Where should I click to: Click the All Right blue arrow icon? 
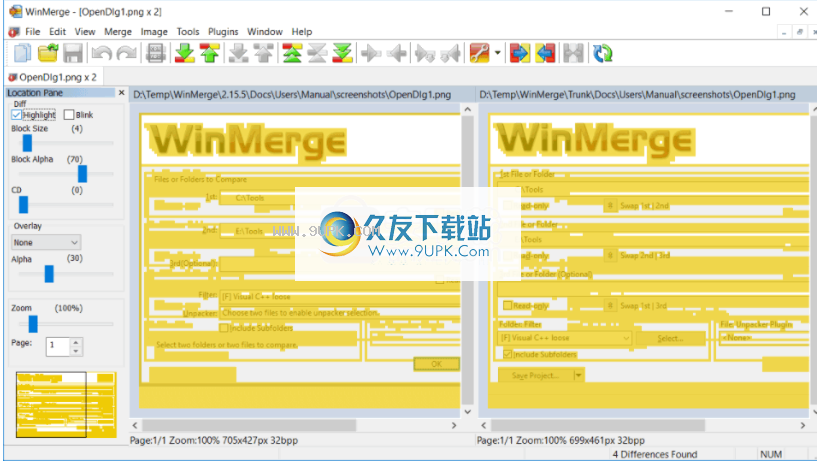click(x=519, y=53)
